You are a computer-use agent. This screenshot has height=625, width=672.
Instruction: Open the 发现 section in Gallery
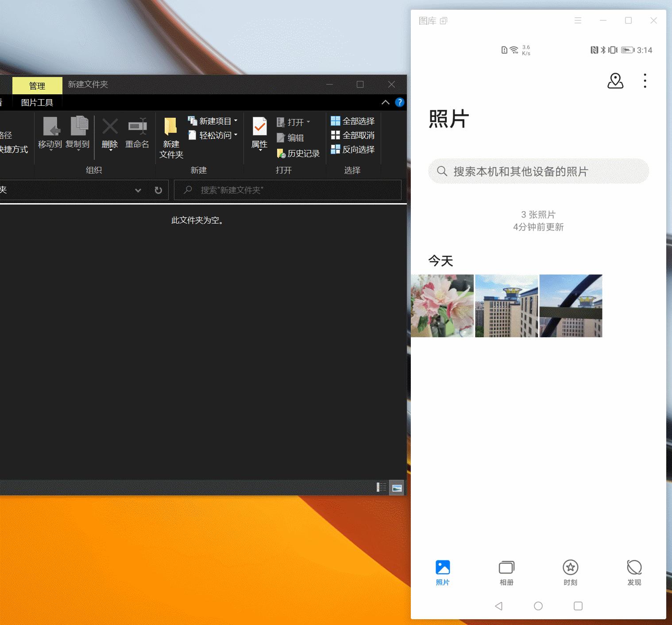[634, 572]
